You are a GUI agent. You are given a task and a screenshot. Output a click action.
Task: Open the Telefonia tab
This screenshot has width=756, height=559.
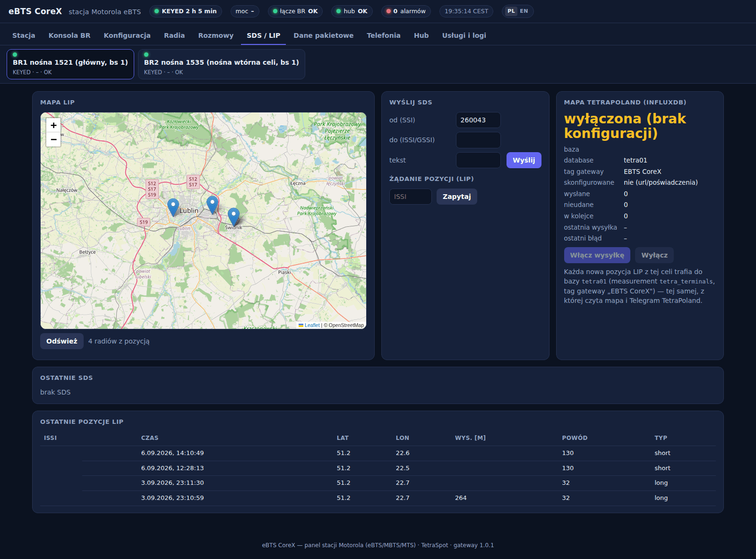tap(384, 35)
